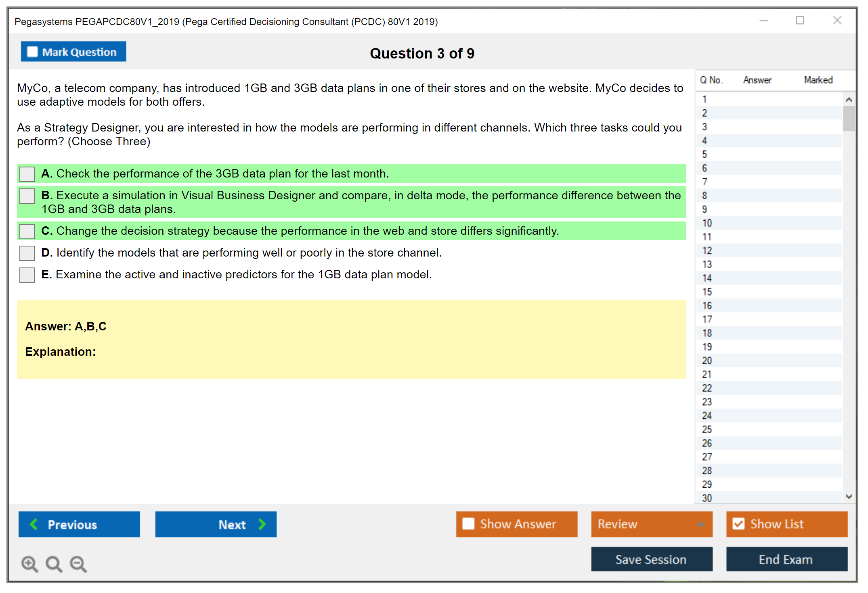Image resolution: width=868 pixels, height=593 pixels.
Task: Check option A about 3GB plan performance
Action: pyautogui.click(x=27, y=174)
